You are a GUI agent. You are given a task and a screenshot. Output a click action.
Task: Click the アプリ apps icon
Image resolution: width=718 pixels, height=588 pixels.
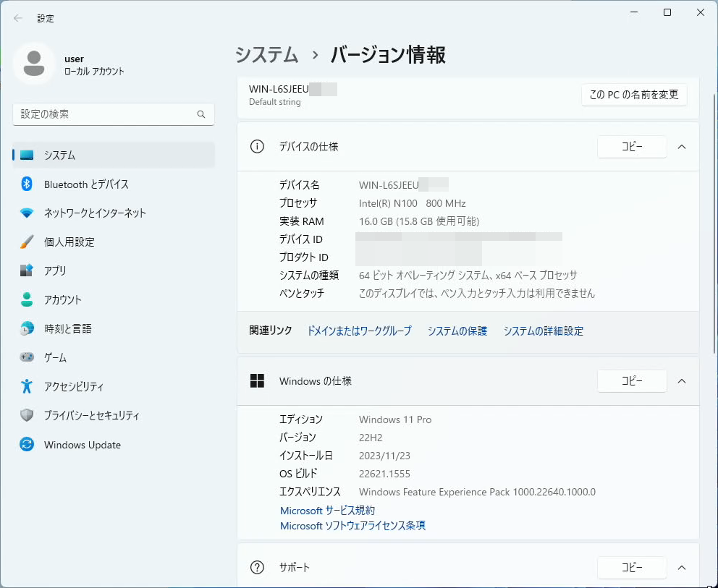point(27,270)
